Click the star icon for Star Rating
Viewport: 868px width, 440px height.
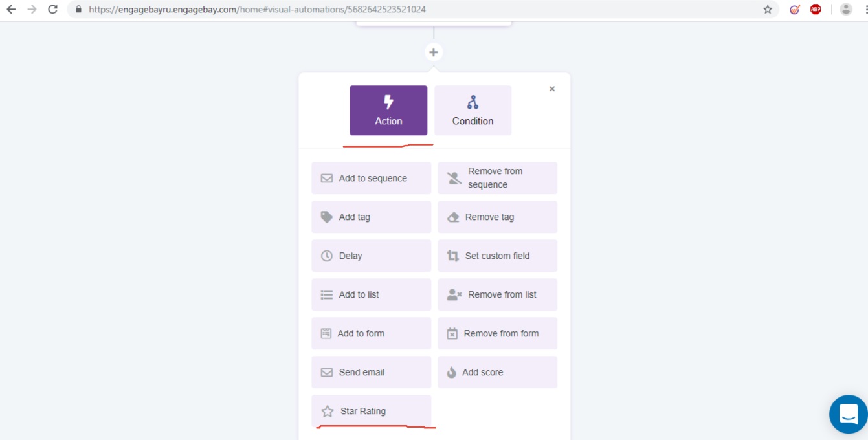pos(328,411)
